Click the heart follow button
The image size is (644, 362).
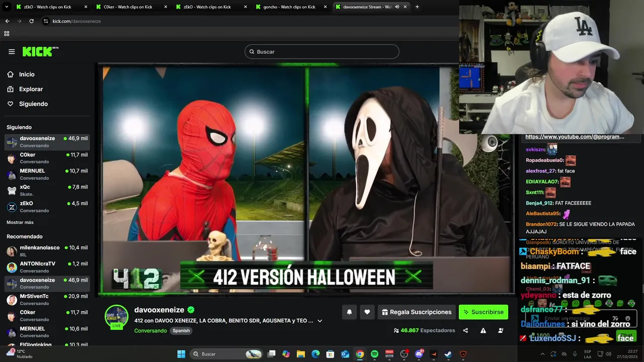(x=367, y=312)
